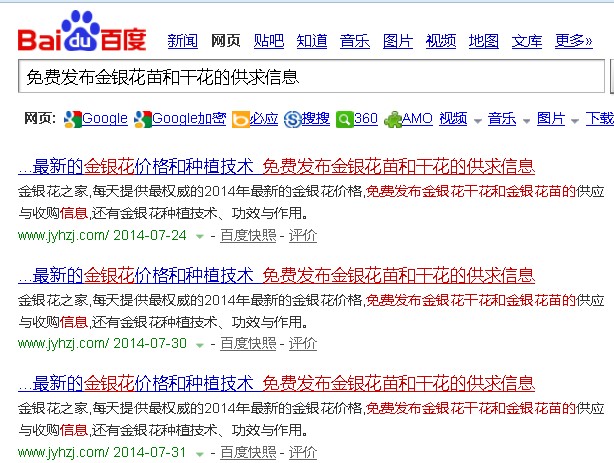Open the 知道 tab

tap(312, 41)
